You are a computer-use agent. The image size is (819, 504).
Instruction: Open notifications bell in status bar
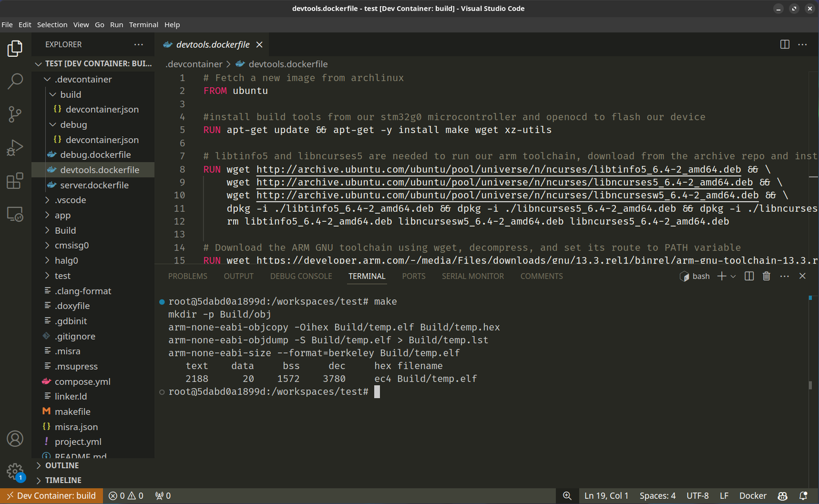803,495
